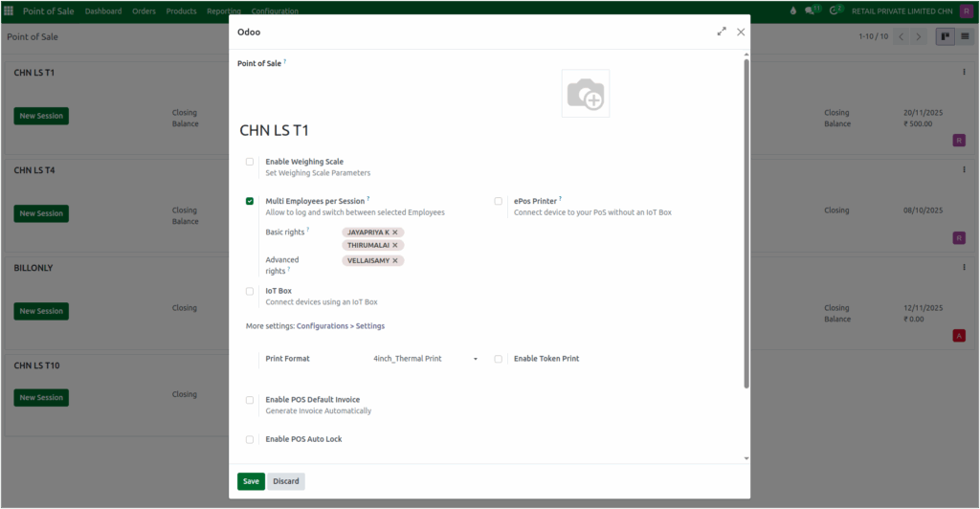980x509 pixels.
Task: Switch to list view
Action: pos(965,37)
